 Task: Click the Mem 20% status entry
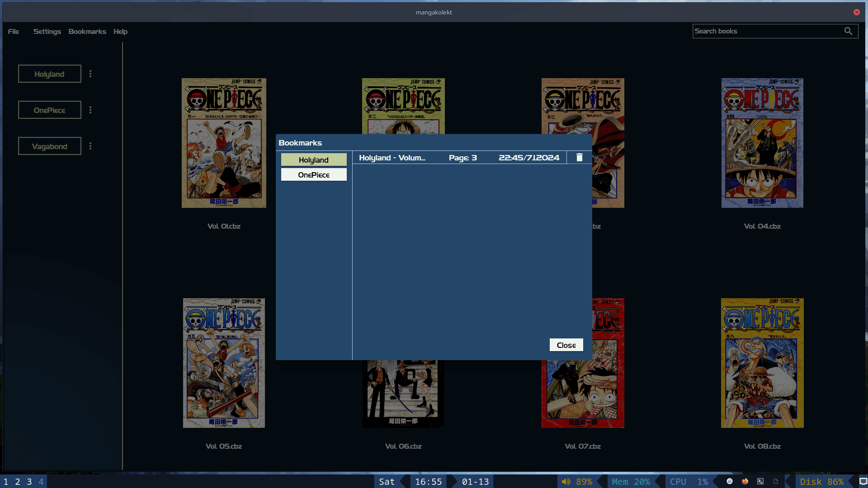[x=631, y=482]
